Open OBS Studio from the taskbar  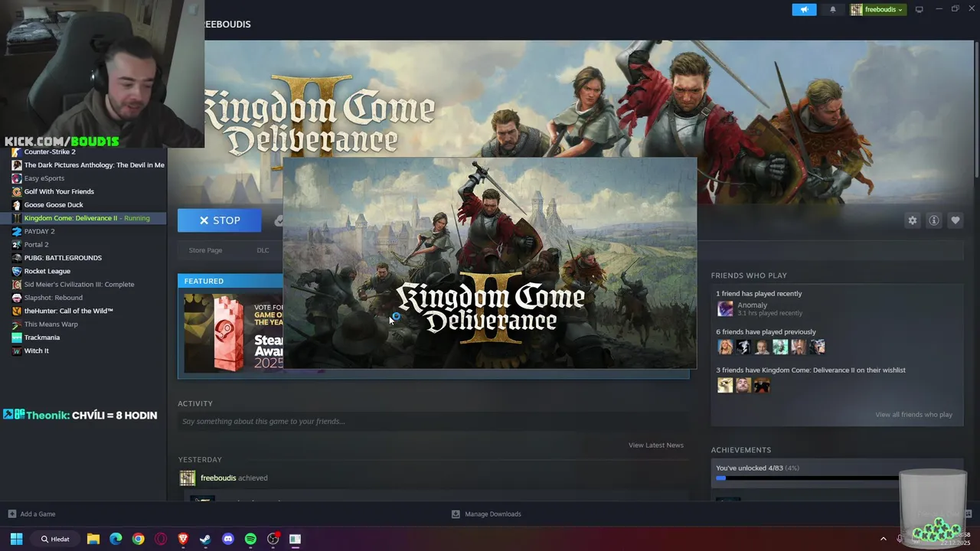[273, 539]
